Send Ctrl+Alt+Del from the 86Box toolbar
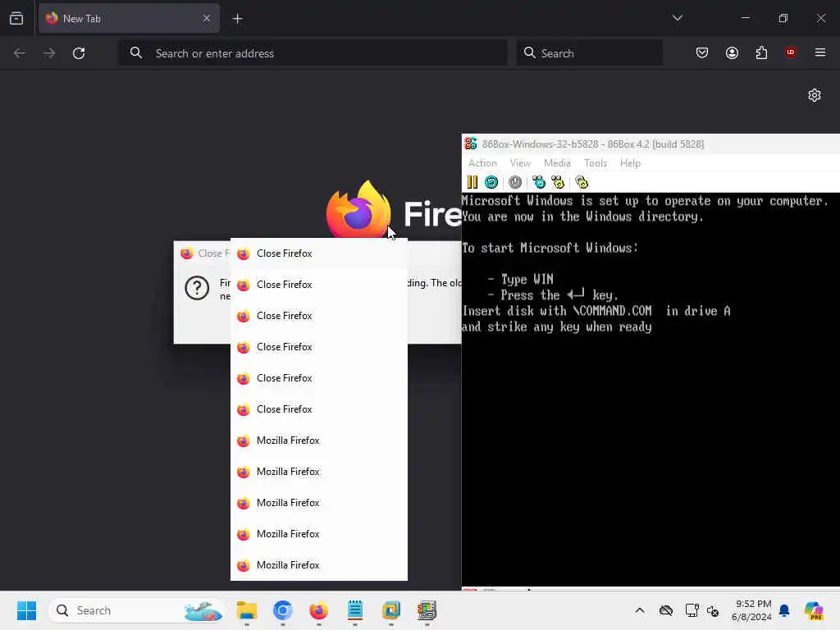Viewport: 840px width, 630px height. pyautogui.click(x=538, y=182)
